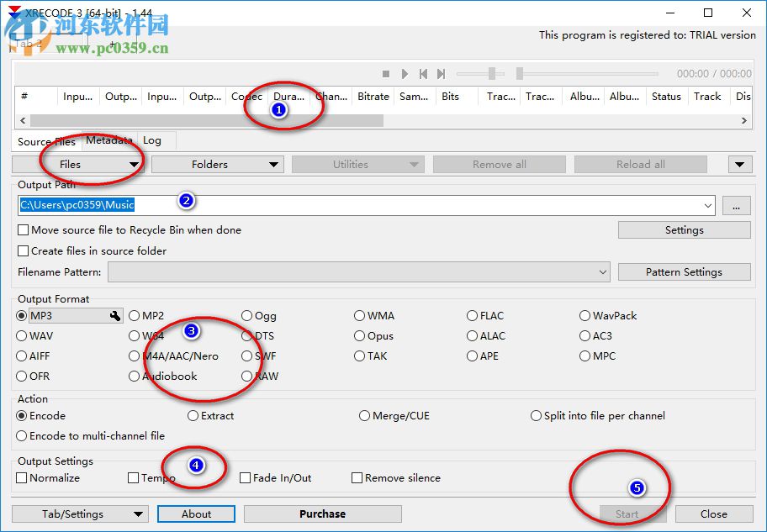Select AIFF output format
Screen dimensions: 767x532
[x=22, y=356]
